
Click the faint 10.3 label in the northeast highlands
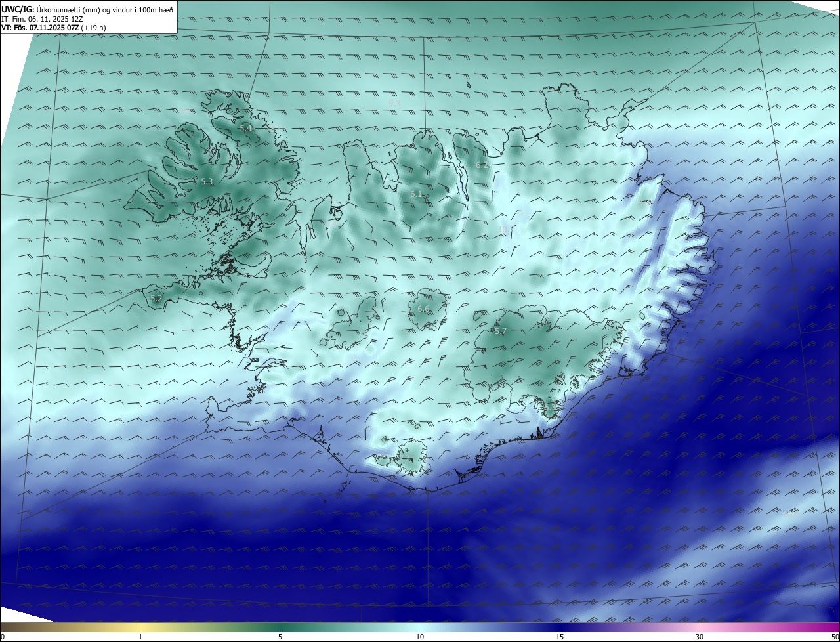[x=505, y=228]
